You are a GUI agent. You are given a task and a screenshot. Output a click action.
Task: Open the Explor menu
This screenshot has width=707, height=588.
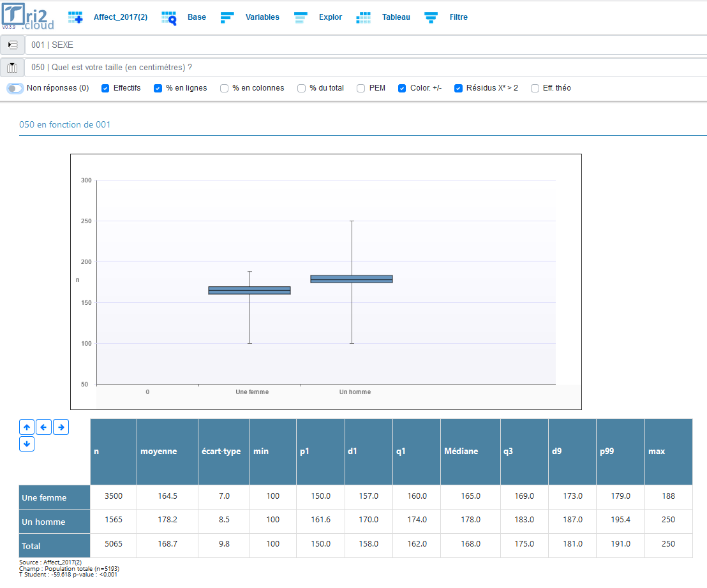coord(330,17)
